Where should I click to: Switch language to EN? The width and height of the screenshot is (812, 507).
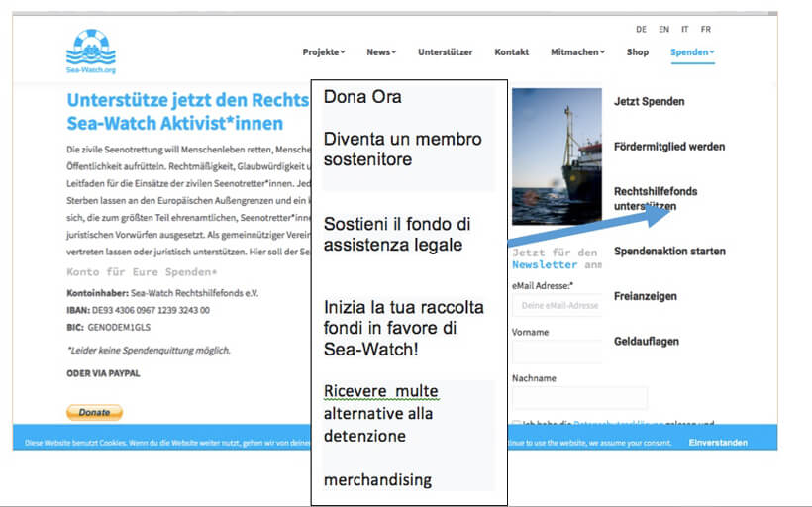click(663, 30)
